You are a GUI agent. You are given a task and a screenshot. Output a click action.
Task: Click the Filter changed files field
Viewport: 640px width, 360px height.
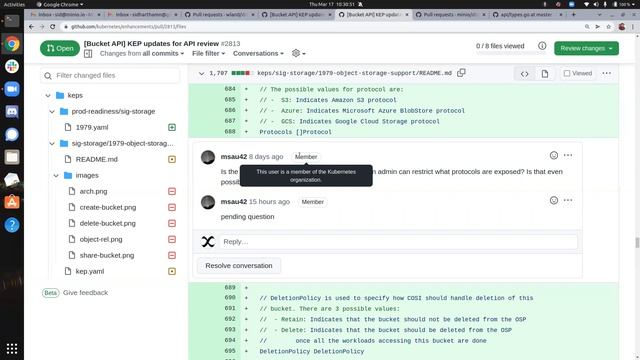tap(110, 76)
